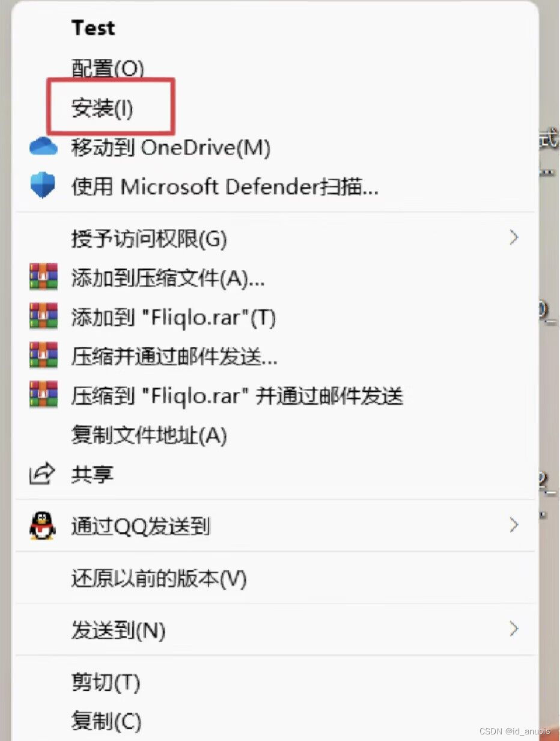The height and width of the screenshot is (741, 560).
Task: Select 复制(C) to copy the file
Action: (106, 721)
